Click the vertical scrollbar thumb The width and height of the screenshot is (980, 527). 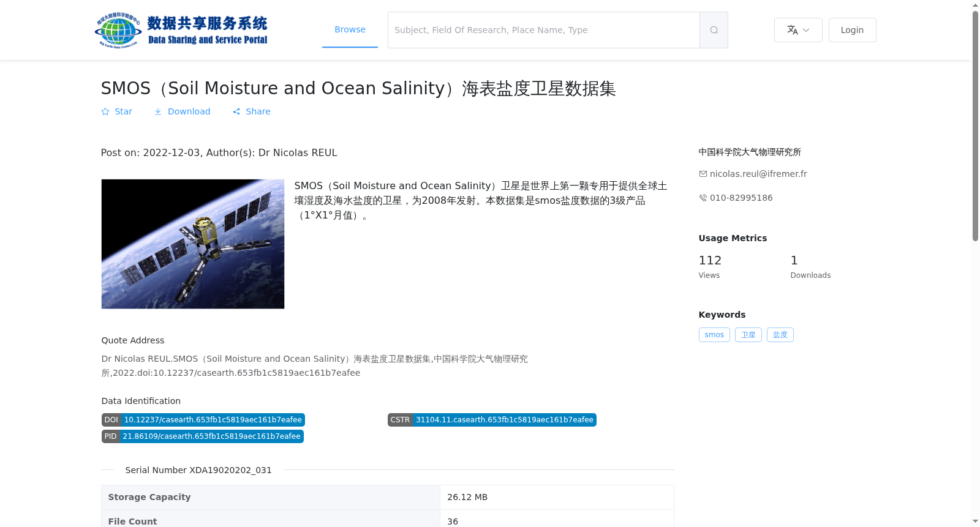(975, 125)
